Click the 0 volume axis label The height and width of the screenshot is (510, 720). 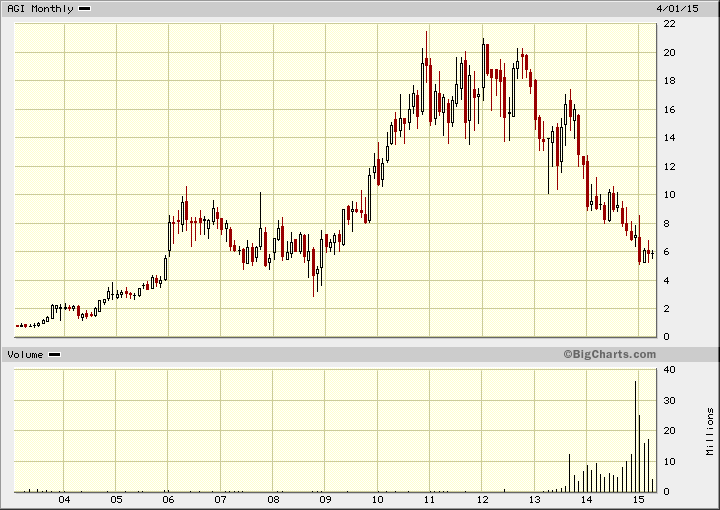tap(667, 492)
